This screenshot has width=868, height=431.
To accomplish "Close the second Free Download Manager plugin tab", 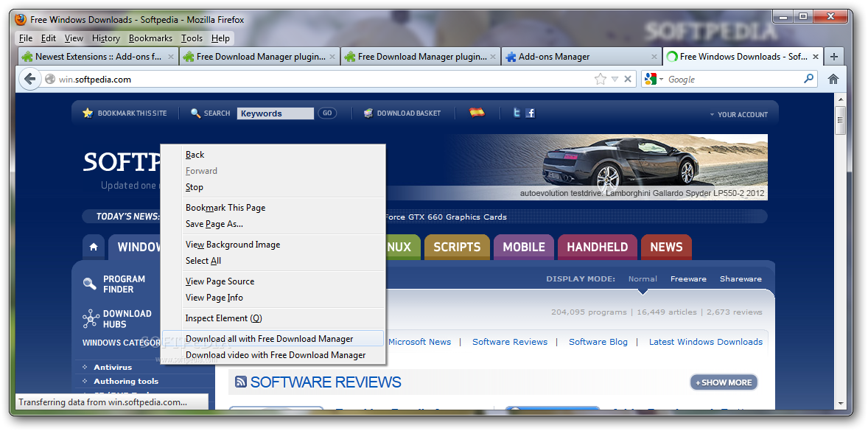I will click(494, 57).
